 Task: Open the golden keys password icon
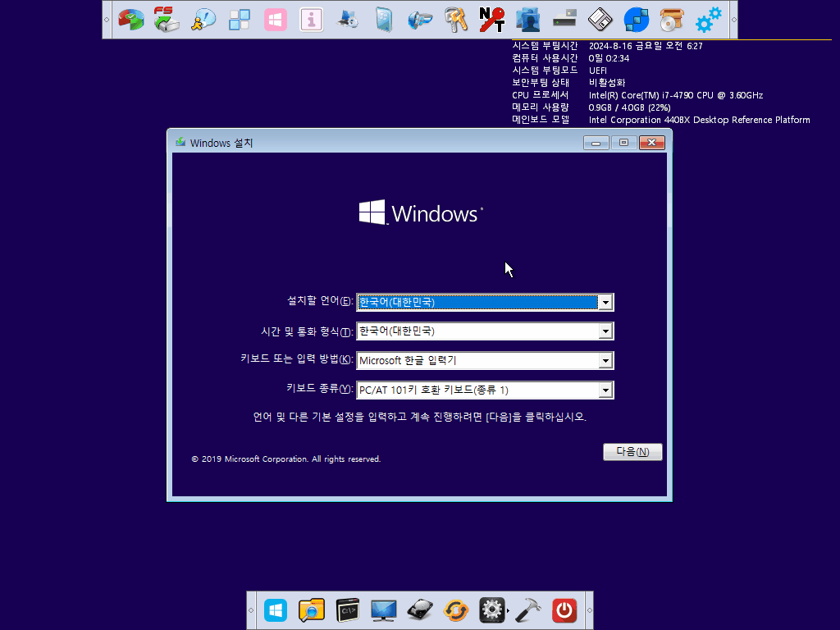click(456, 20)
